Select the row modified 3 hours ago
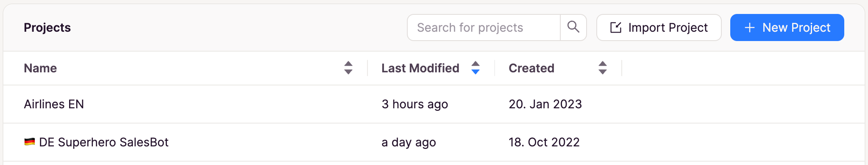868x165 pixels. click(434, 104)
